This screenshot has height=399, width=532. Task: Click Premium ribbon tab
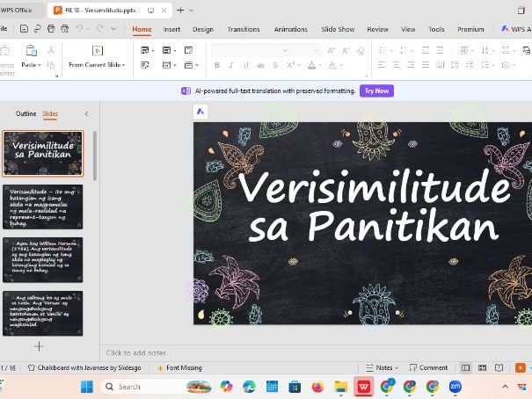(x=470, y=29)
